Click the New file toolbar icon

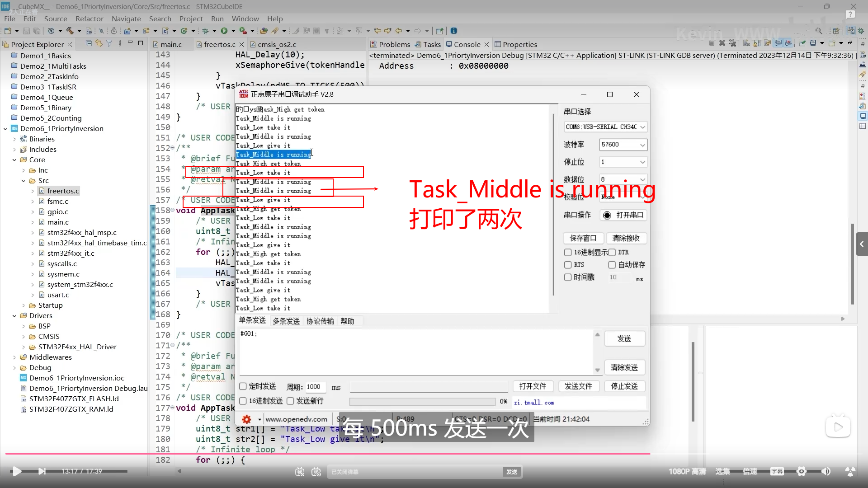8,31
